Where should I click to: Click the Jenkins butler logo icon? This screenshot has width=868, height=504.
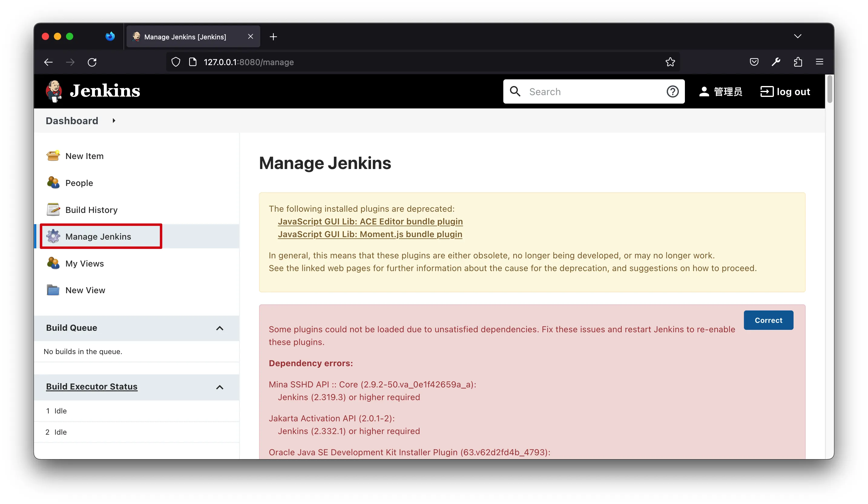click(54, 91)
